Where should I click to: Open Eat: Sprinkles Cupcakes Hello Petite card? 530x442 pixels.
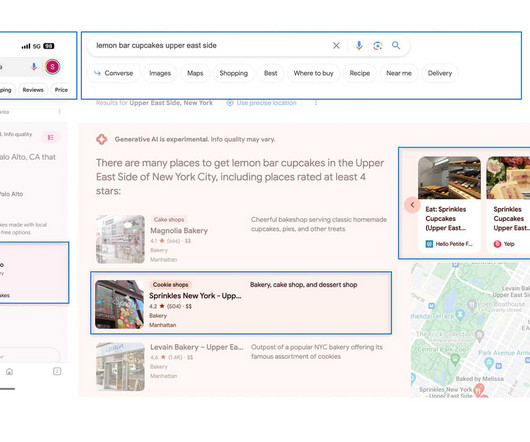tap(449, 204)
